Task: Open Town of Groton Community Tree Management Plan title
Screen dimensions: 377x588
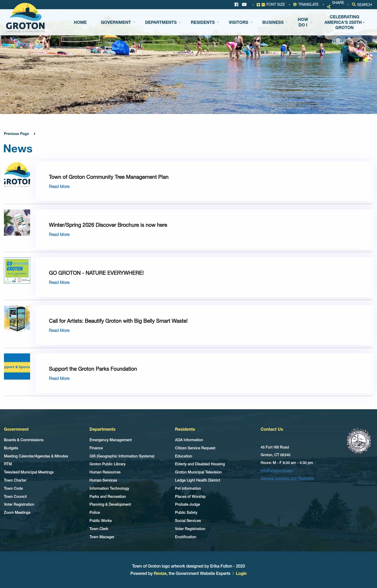Action: 109,177
